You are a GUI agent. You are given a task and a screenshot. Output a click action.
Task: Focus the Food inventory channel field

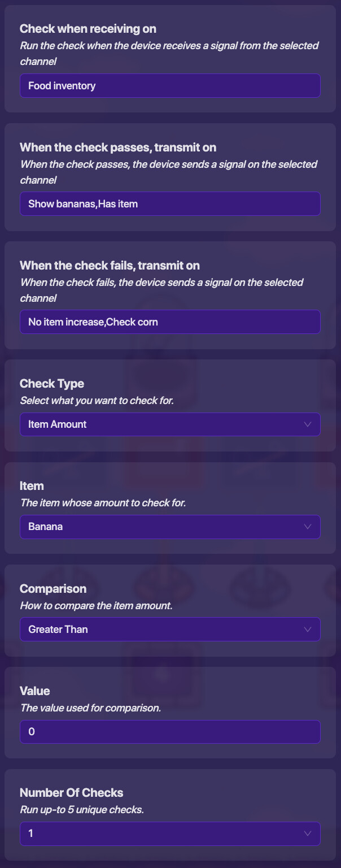[170, 86]
